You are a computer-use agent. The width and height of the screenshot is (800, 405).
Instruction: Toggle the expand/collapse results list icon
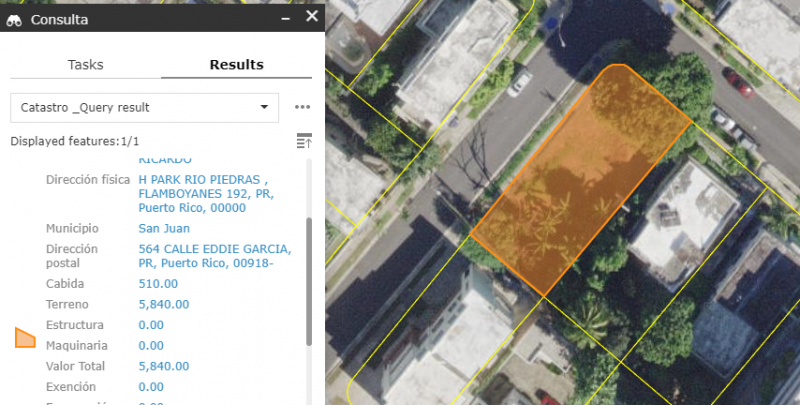coord(304,141)
